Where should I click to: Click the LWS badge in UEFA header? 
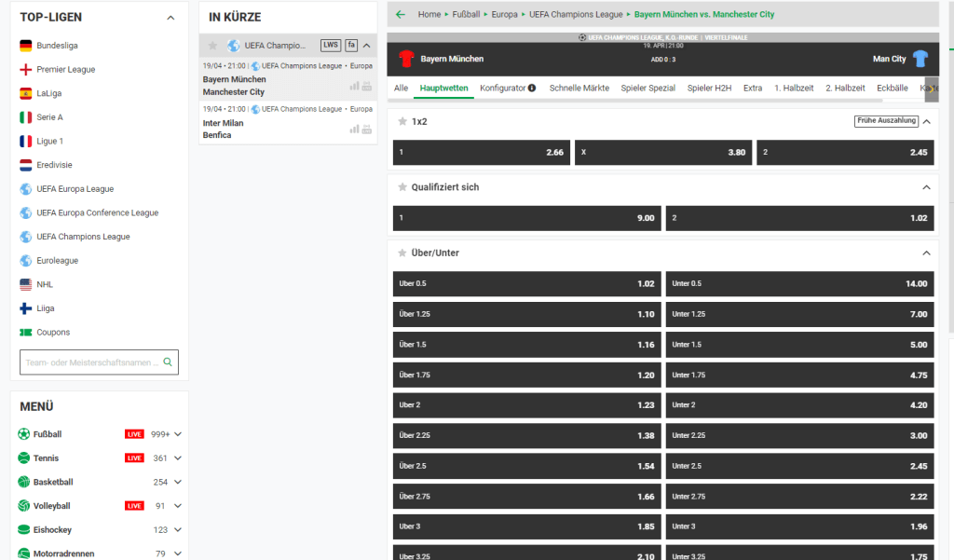click(331, 45)
